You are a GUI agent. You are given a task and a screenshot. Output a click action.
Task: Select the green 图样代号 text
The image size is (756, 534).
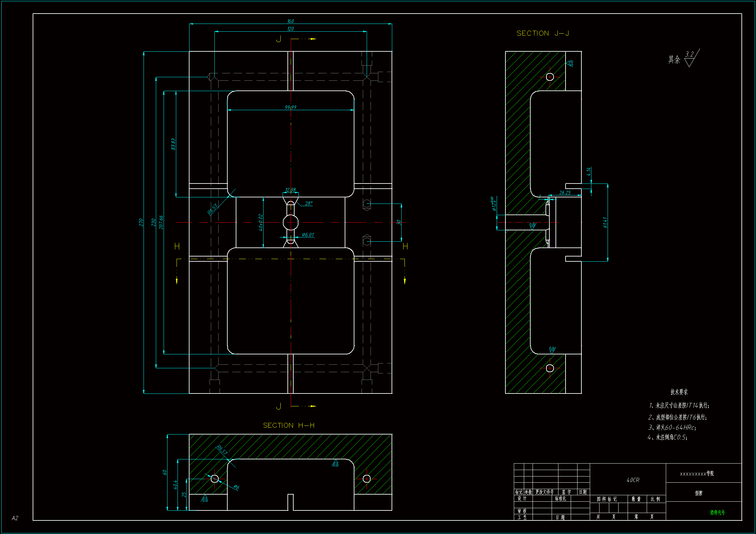point(717,512)
